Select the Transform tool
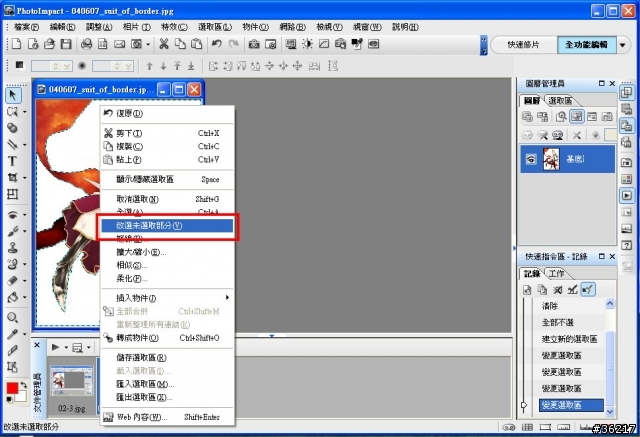 [x=12, y=194]
